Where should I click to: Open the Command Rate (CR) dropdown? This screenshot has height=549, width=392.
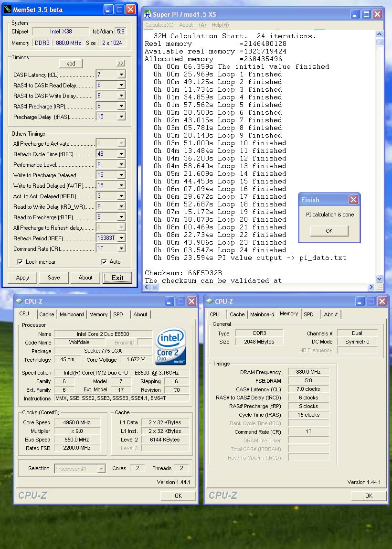tap(121, 248)
